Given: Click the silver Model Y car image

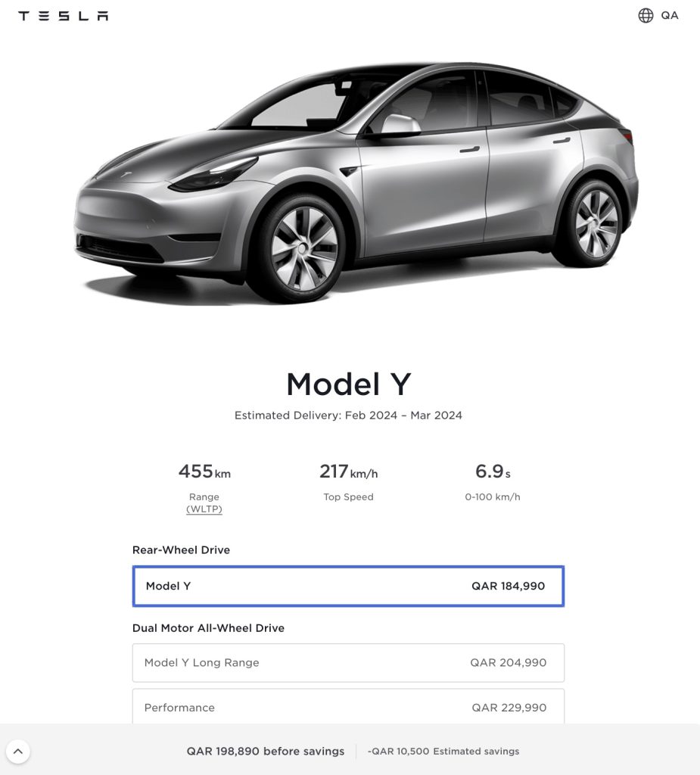Looking at the screenshot, I should 356,183.
